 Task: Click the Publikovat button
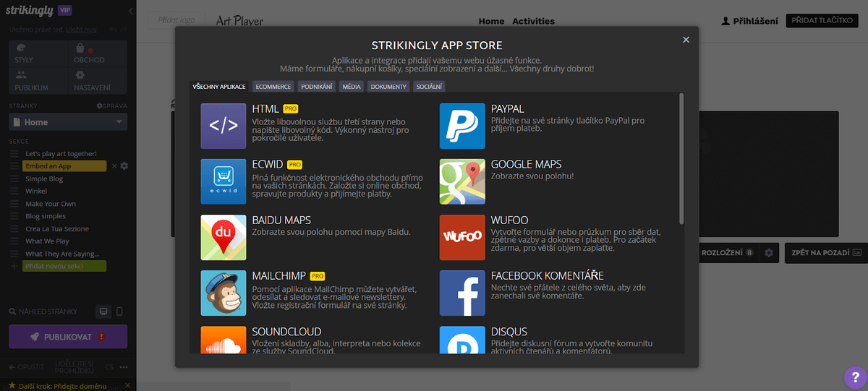tap(68, 337)
